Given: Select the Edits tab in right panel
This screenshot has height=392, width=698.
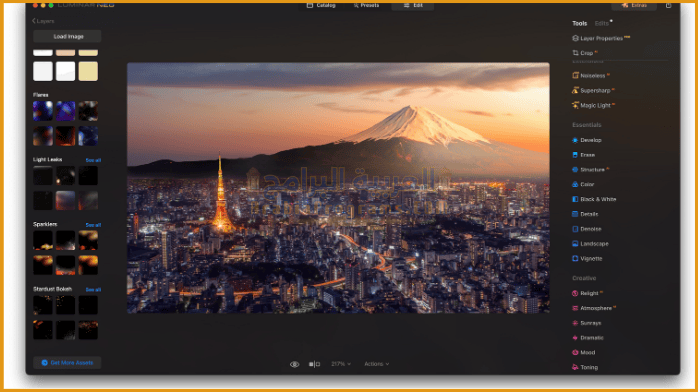Looking at the screenshot, I should click(601, 23).
